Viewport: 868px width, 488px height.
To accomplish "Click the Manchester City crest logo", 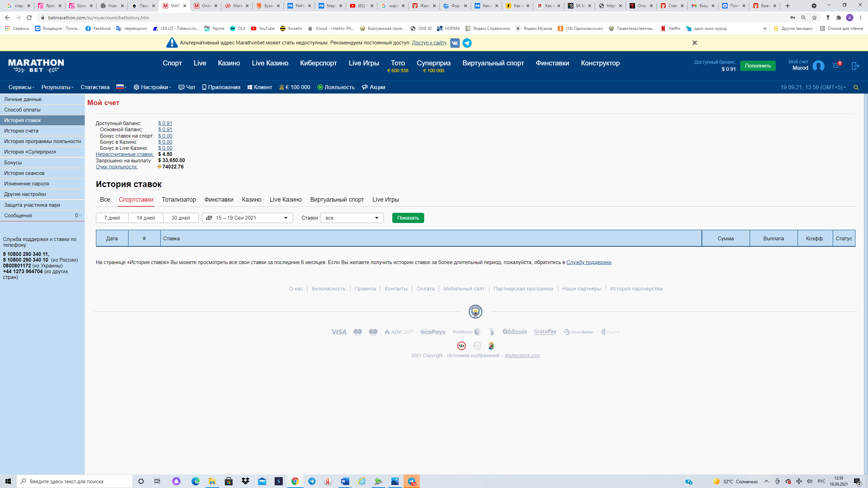I will 475,311.
